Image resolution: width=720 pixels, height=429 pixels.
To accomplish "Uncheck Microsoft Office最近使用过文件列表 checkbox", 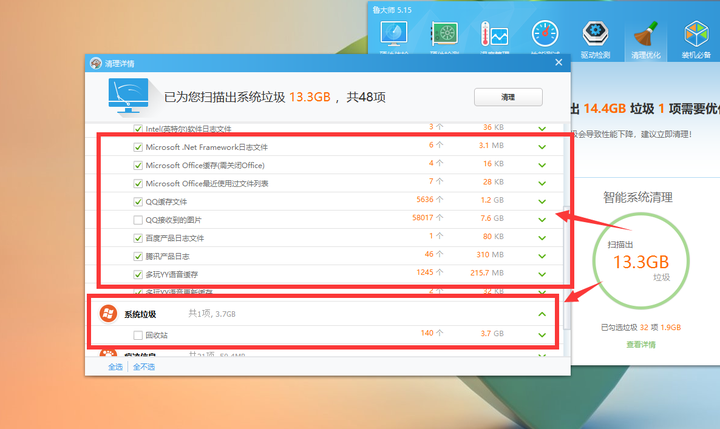I will tap(138, 183).
